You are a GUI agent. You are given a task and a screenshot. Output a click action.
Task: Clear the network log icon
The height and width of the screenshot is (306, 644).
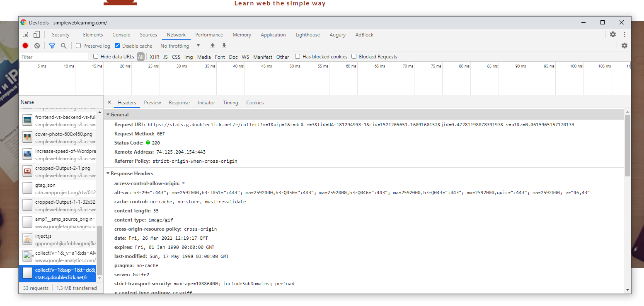pos(37,46)
